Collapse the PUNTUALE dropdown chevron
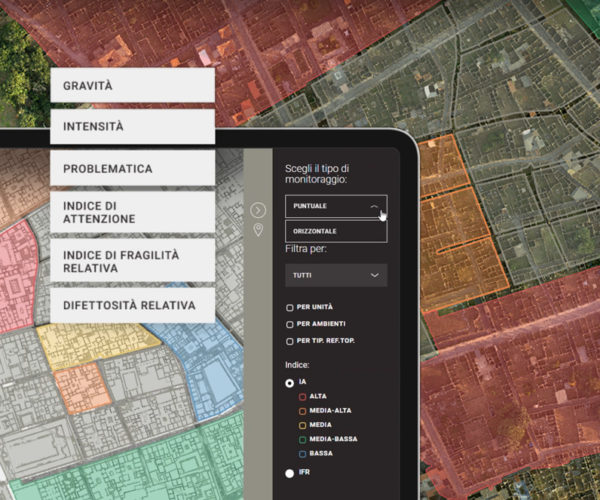 point(374,206)
